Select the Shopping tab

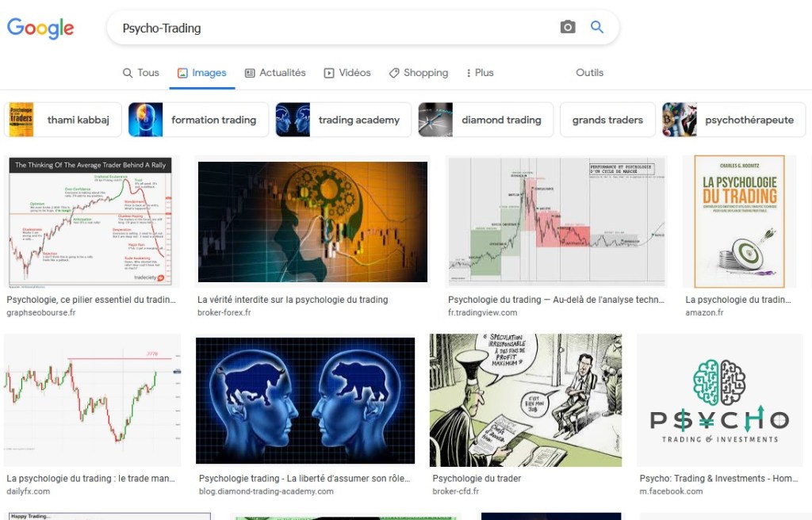[419, 72]
